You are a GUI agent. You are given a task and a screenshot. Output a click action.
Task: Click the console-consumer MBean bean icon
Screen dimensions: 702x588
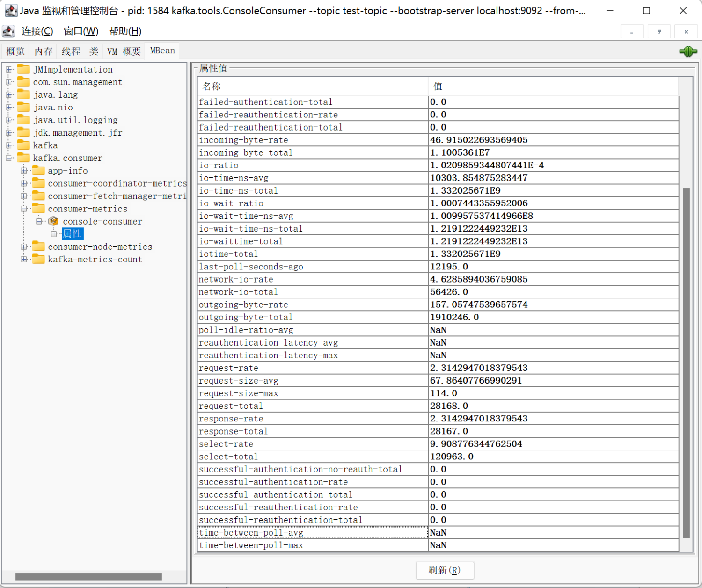click(53, 221)
